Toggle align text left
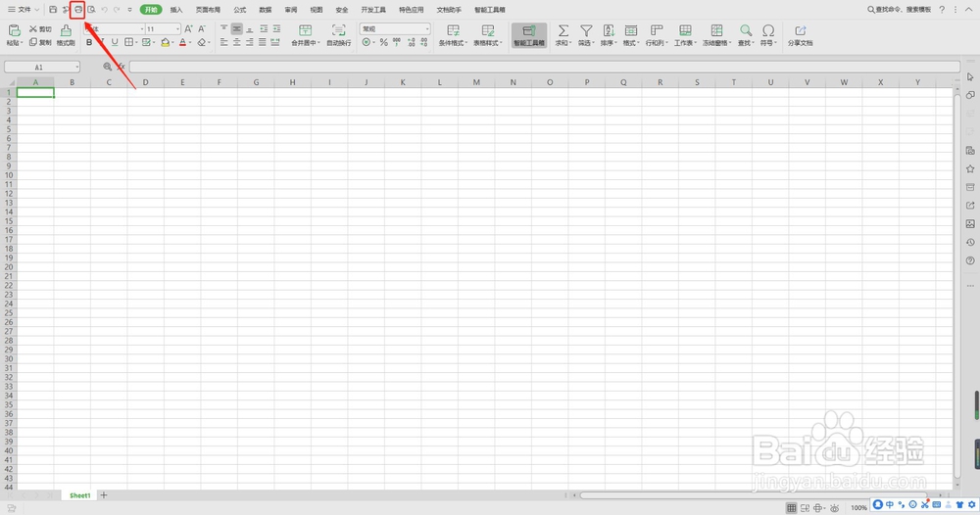This screenshot has height=515, width=980. tap(223, 42)
